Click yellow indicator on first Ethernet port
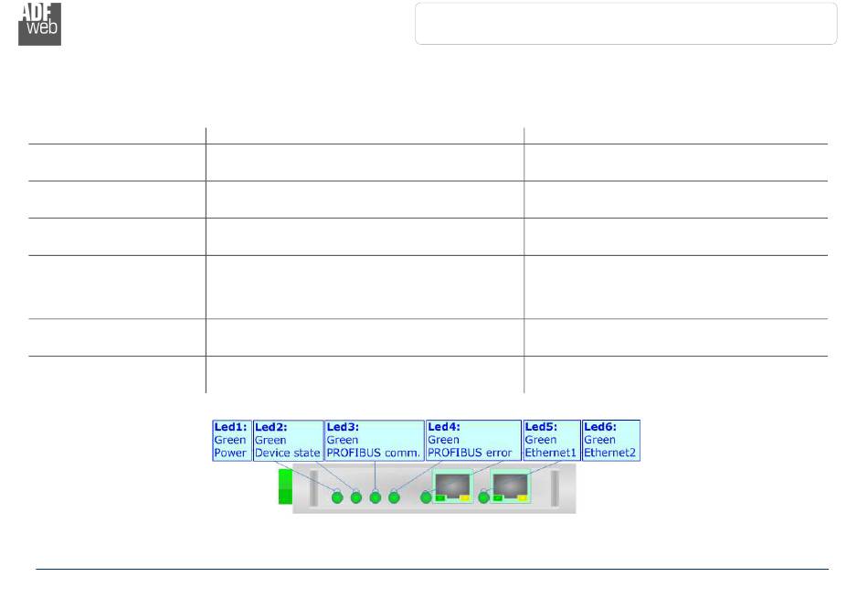This screenshot has width=868, height=598. (464, 498)
